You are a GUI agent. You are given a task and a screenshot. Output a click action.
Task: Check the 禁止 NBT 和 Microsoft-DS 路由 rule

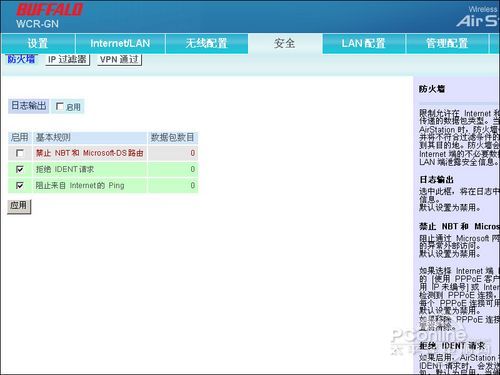coord(20,153)
